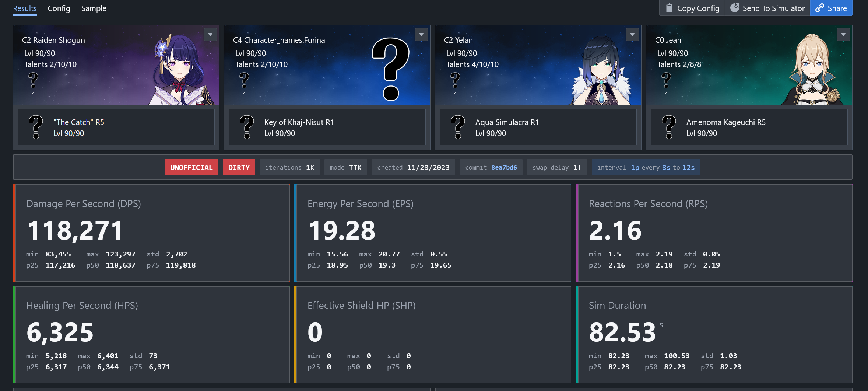This screenshot has width=868, height=391.
Task: Click the EPS value 19.28
Action: pos(342,230)
